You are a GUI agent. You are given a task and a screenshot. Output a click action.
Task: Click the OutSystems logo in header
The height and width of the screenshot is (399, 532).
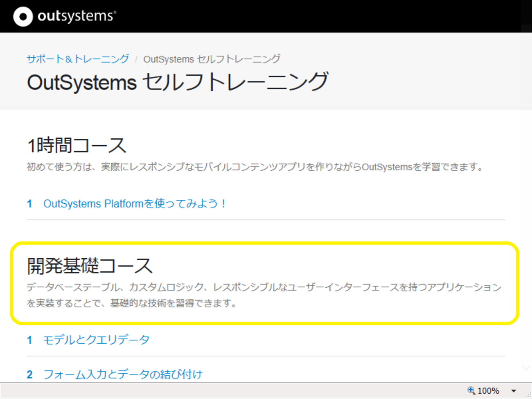pos(65,17)
